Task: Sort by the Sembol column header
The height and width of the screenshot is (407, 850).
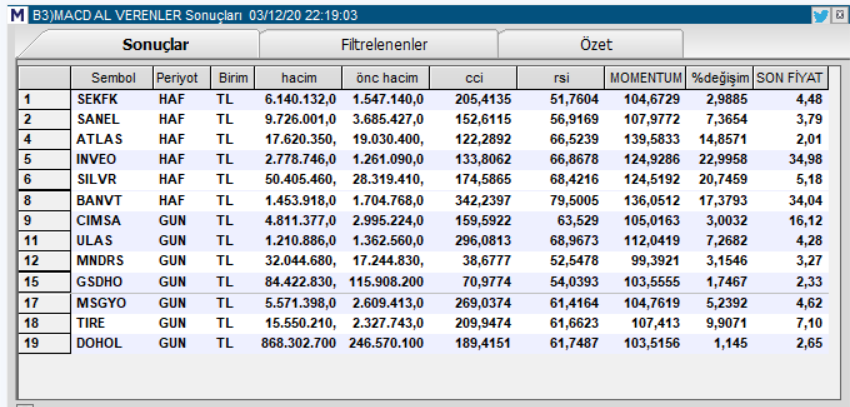Action: point(113,78)
